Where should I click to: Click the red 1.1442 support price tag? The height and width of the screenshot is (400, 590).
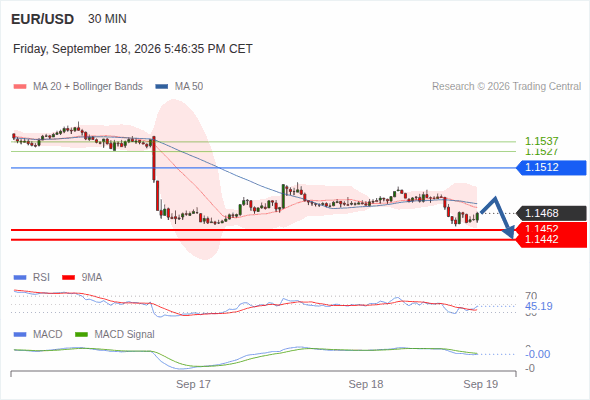[552, 240]
